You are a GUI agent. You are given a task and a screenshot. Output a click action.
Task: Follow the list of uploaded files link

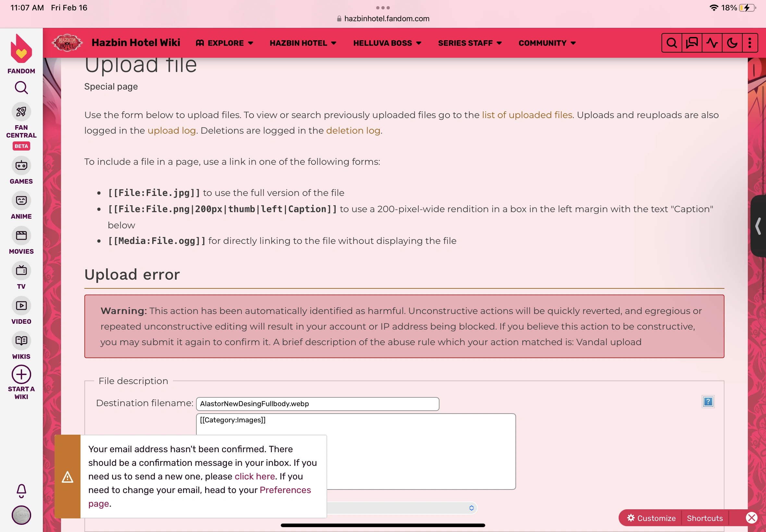527,115
